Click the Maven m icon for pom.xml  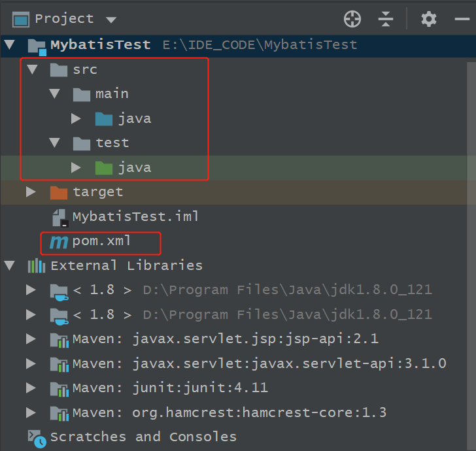click(x=59, y=242)
